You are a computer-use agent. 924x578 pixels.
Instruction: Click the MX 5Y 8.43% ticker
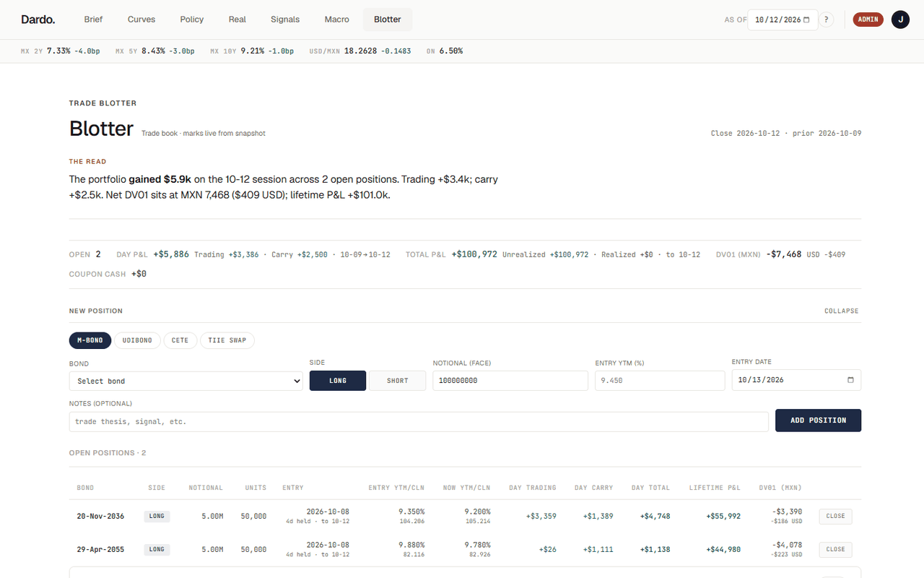pos(155,51)
